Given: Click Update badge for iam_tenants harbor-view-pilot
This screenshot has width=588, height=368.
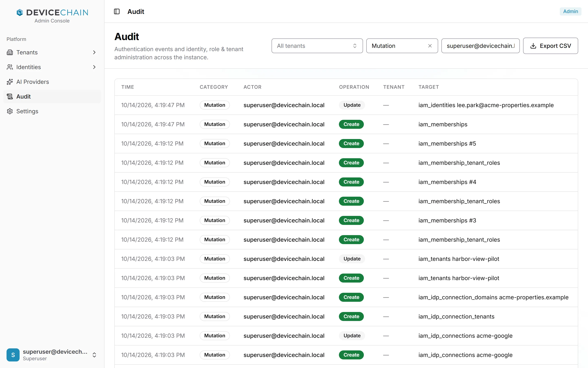Looking at the screenshot, I should (352, 259).
